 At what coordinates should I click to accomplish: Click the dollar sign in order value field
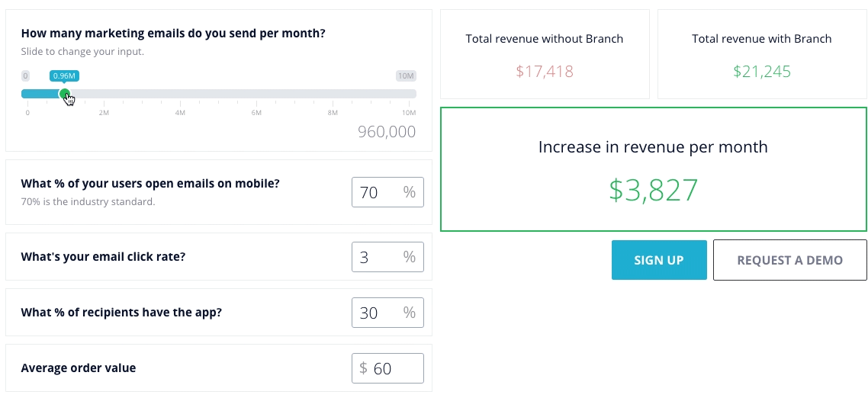tap(363, 368)
